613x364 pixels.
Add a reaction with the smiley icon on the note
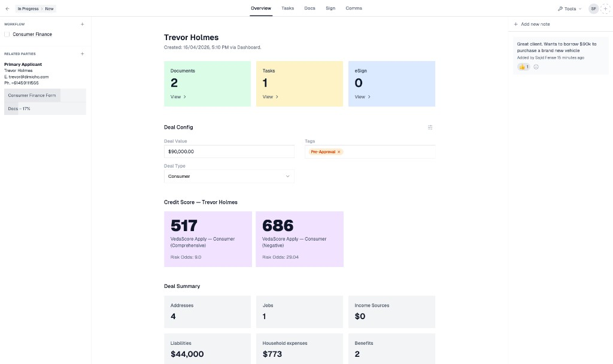click(x=535, y=66)
